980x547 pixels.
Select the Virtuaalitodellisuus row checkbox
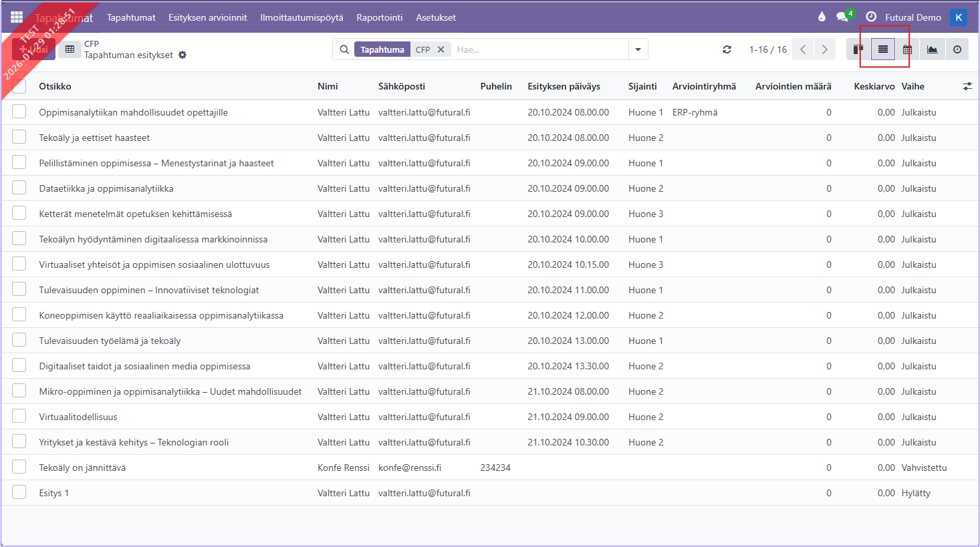pyautogui.click(x=19, y=417)
